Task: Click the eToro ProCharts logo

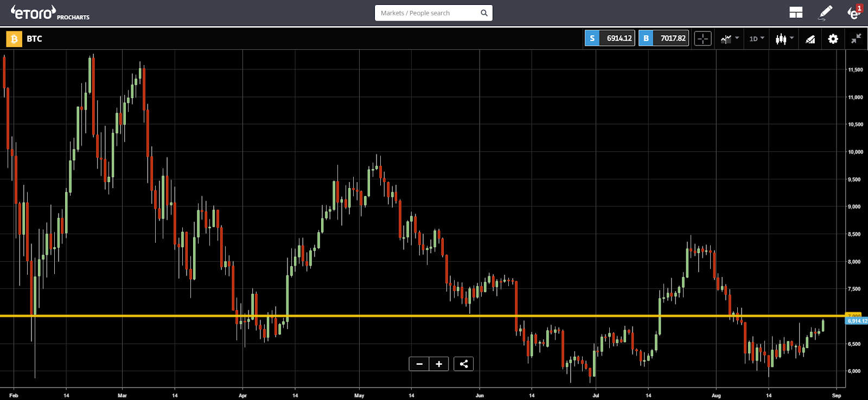Action: tap(50, 13)
